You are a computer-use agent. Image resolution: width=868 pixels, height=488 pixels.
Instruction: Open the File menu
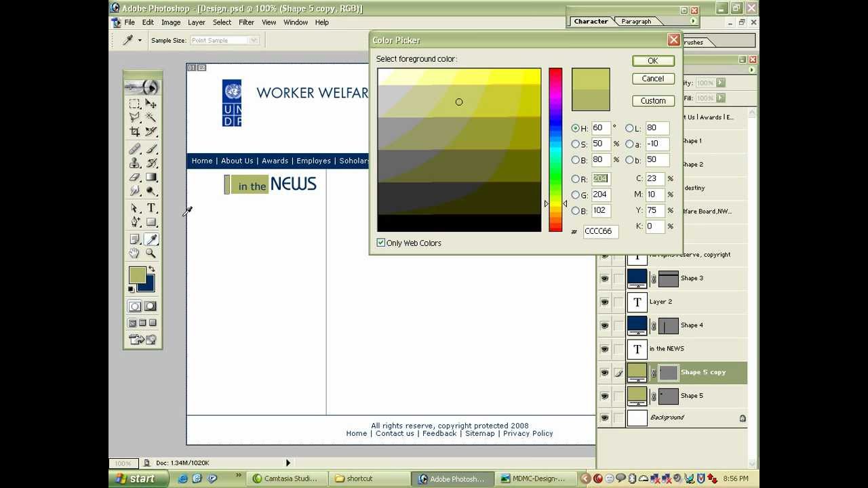pyautogui.click(x=129, y=22)
